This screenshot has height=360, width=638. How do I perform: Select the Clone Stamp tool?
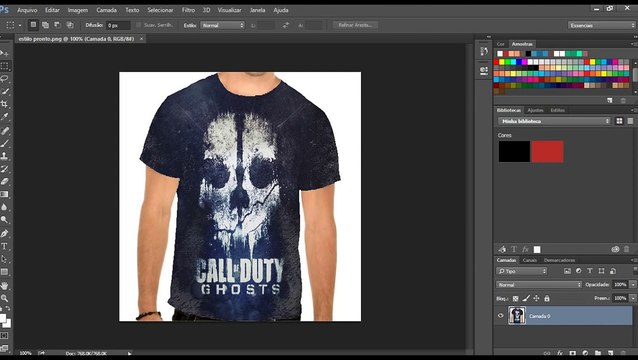(4, 156)
